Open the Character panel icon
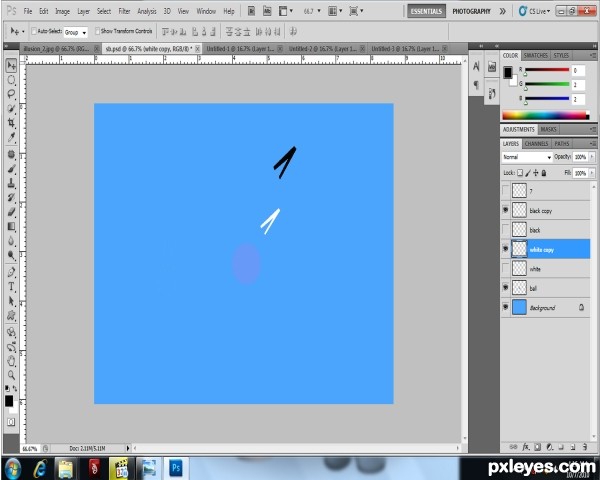The image size is (600, 480). click(x=476, y=66)
